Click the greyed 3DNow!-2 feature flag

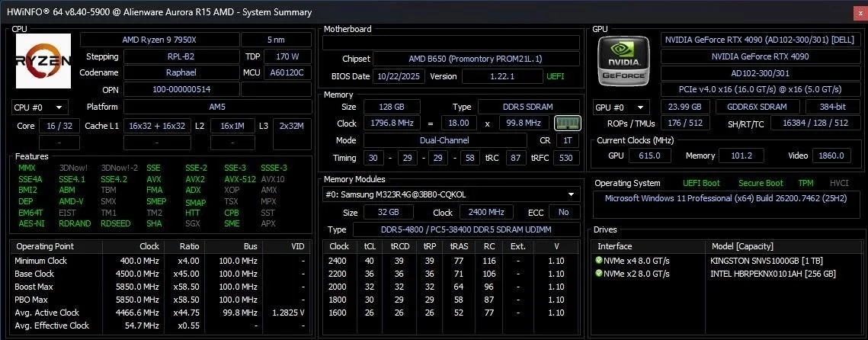[x=118, y=168]
